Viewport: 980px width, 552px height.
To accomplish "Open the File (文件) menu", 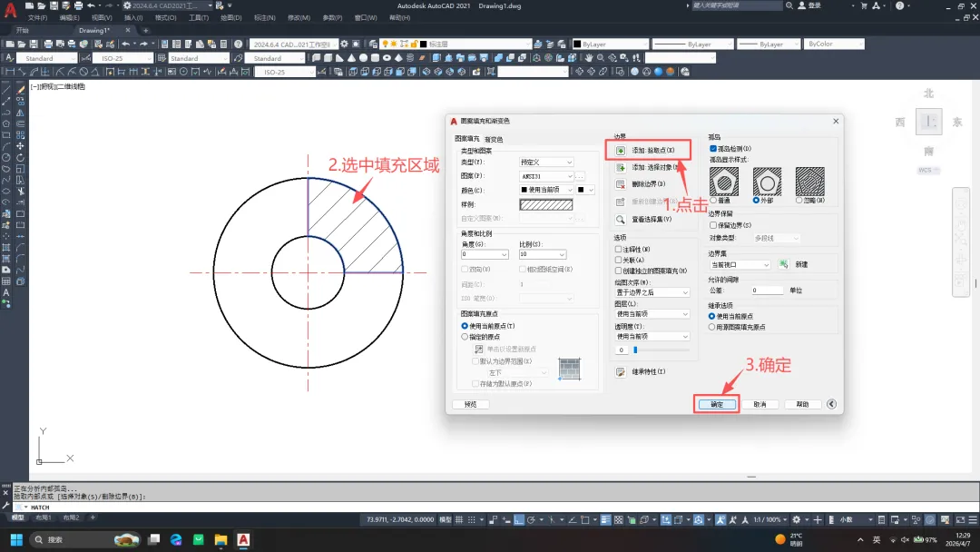I will pyautogui.click(x=37, y=18).
